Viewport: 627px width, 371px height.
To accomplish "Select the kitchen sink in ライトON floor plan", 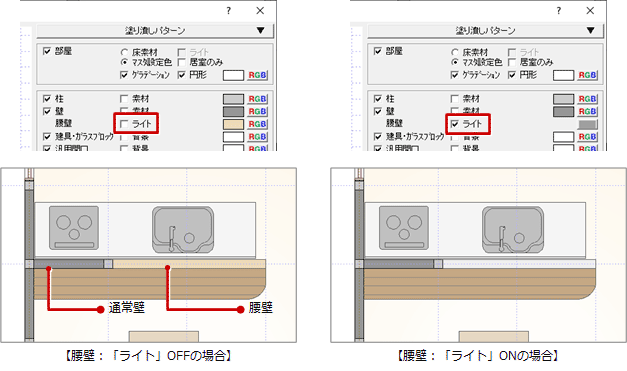I will pos(513,230).
